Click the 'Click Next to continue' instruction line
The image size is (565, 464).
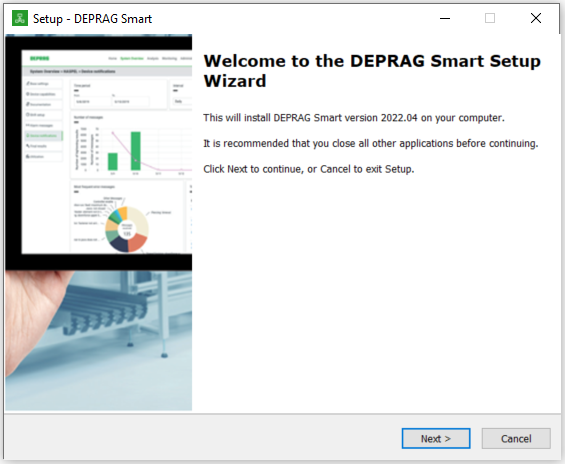point(308,169)
